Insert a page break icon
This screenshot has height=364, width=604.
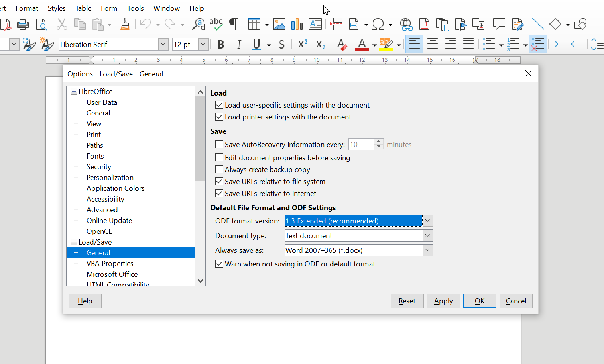point(336,24)
